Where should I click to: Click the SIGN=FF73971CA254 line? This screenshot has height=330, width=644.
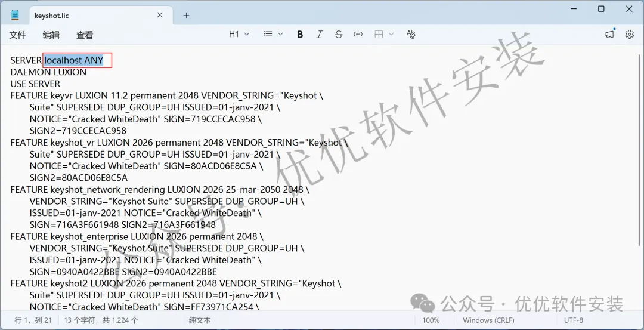point(144,307)
